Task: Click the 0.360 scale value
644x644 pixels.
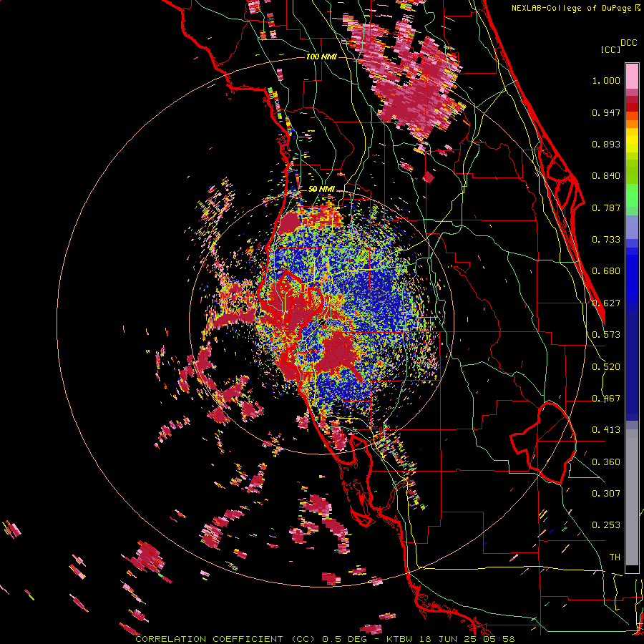Action: pos(606,462)
